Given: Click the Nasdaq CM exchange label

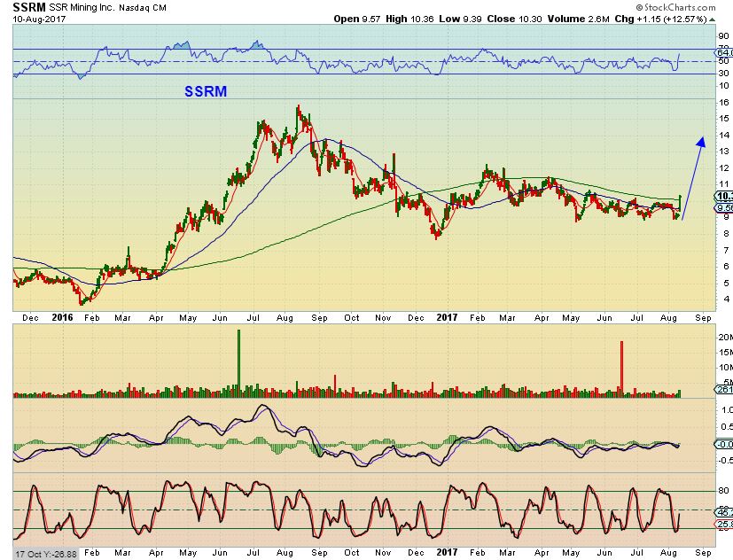Looking at the screenshot, I should pos(143,8).
